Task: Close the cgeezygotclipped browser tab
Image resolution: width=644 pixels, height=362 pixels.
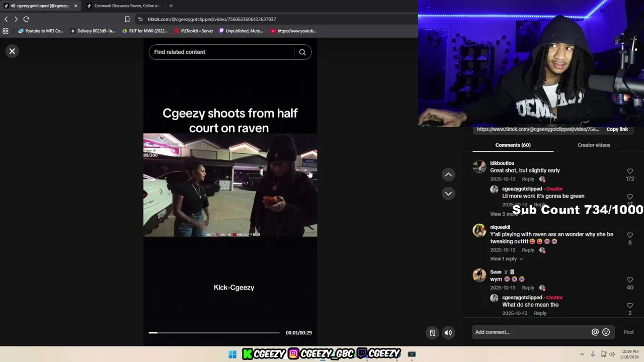Action: (76, 6)
